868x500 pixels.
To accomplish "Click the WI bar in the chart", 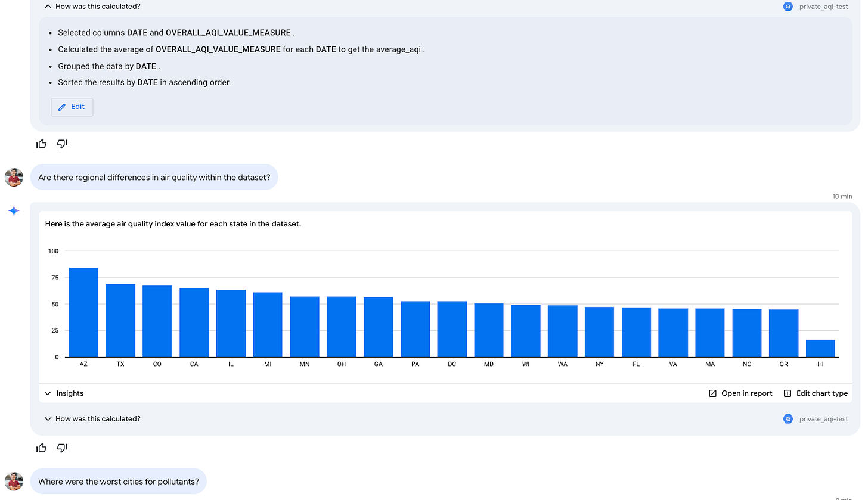I will pos(526,331).
